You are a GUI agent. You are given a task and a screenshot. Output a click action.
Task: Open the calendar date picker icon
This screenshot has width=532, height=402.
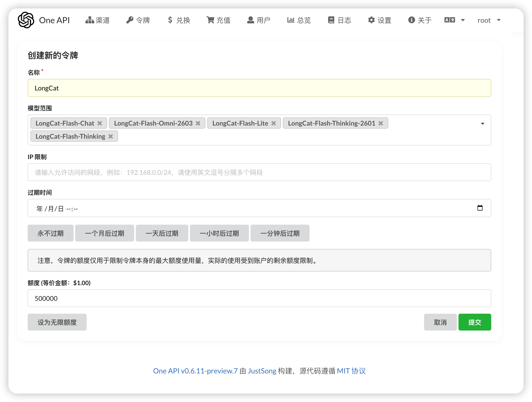pyautogui.click(x=480, y=208)
